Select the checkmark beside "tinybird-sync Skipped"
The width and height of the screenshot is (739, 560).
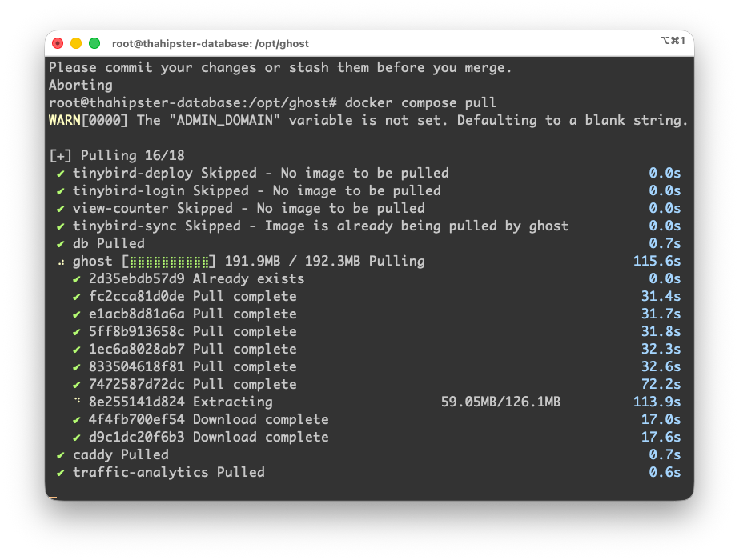[60, 226]
